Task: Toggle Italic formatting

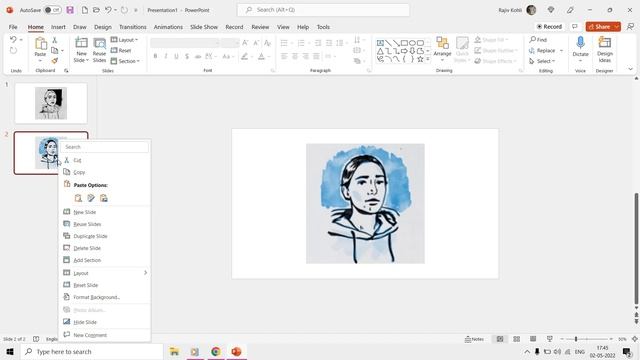Action: click(166, 56)
